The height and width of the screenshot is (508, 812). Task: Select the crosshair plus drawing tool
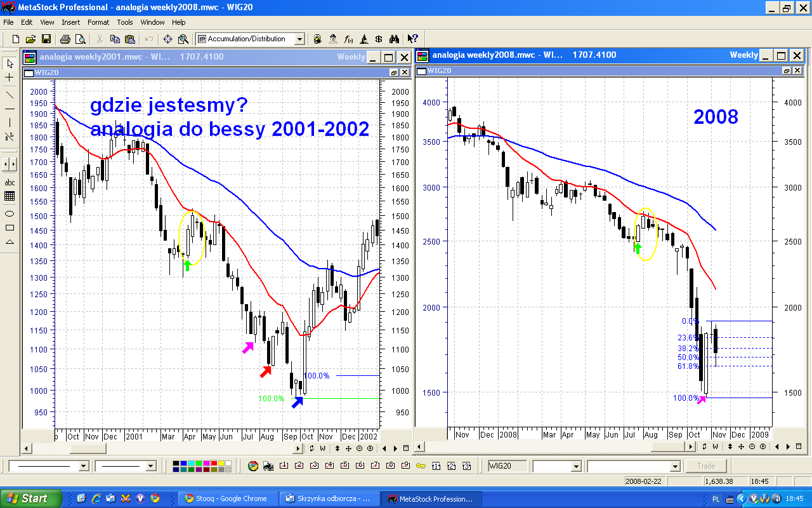coord(10,77)
